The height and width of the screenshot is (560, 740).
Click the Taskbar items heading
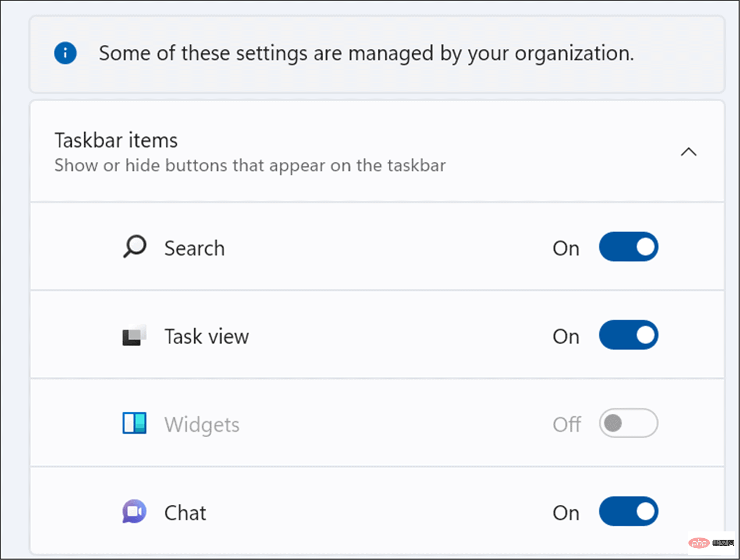click(x=116, y=141)
